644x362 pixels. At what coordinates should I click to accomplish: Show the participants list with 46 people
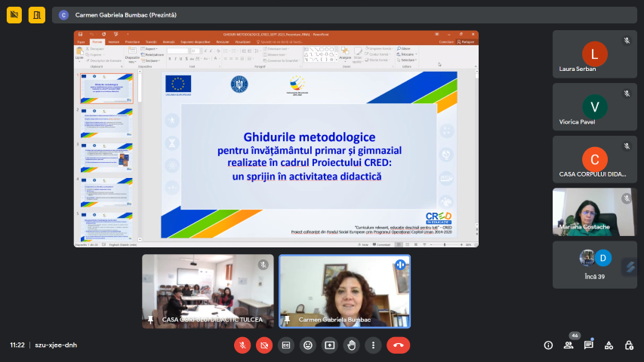569,345
